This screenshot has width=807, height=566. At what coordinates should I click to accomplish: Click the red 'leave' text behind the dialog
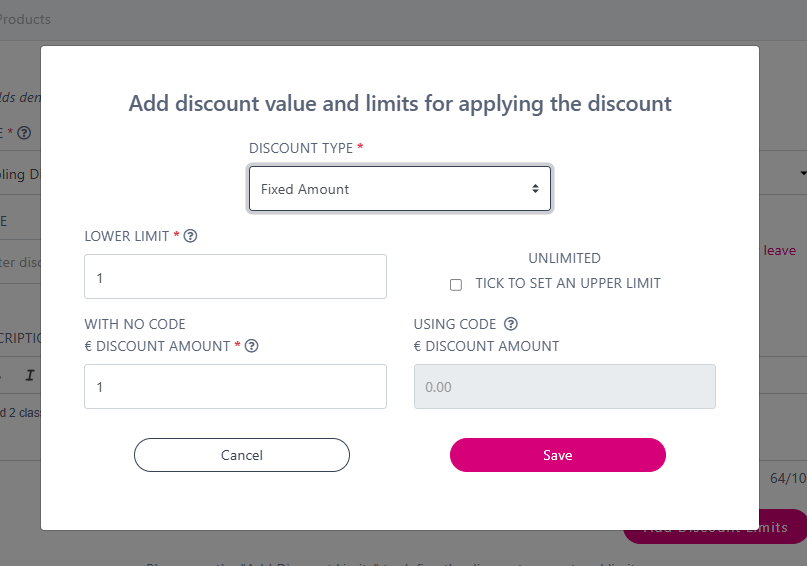780,250
